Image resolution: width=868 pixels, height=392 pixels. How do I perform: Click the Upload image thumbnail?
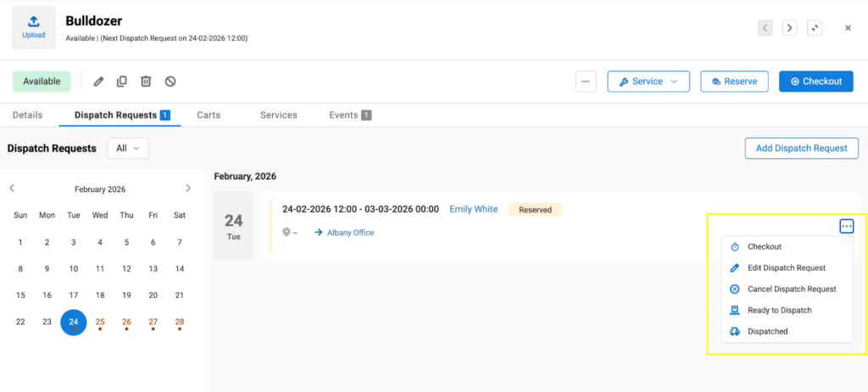click(x=34, y=27)
